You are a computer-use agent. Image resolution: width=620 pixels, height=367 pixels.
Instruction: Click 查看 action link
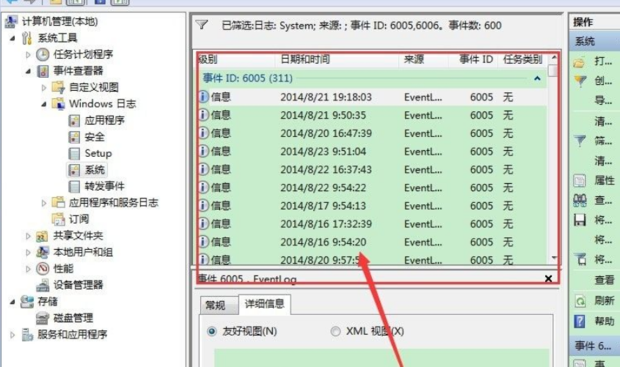604,280
